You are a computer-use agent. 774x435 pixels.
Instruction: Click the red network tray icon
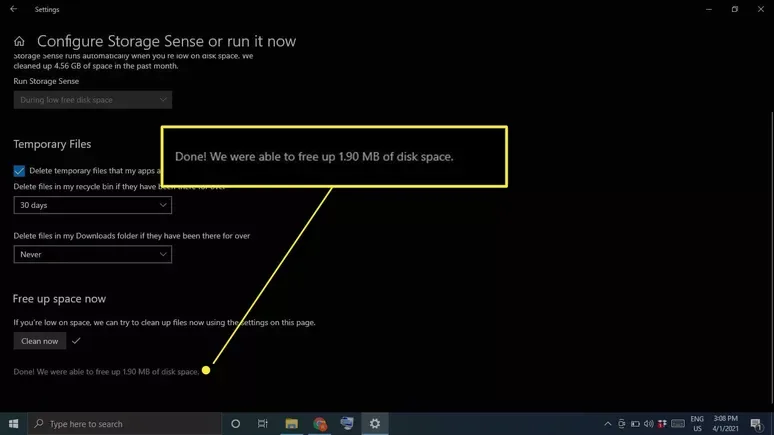(x=662, y=424)
